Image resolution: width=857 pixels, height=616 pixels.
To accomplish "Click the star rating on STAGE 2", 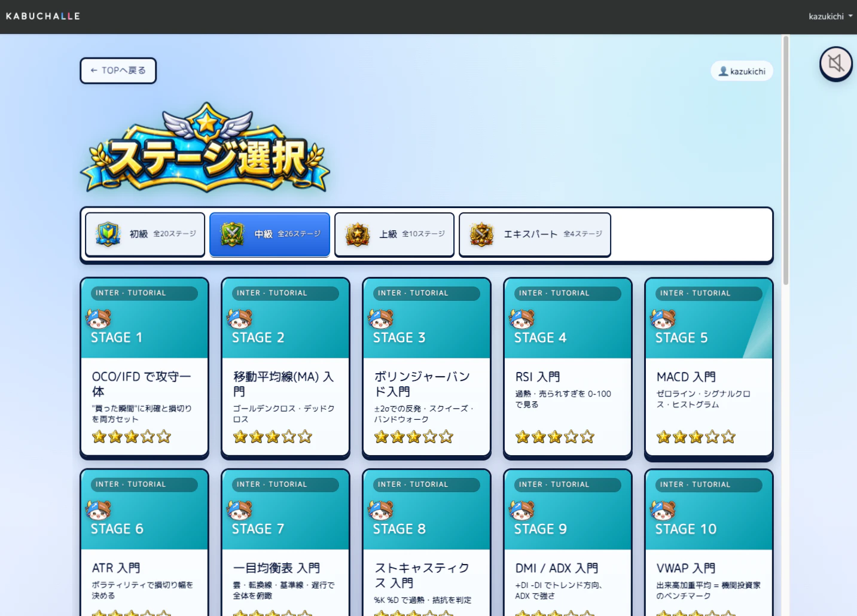I will click(273, 437).
